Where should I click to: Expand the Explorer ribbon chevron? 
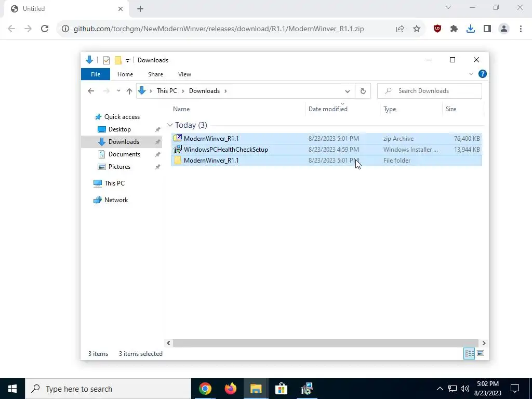tap(471, 74)
